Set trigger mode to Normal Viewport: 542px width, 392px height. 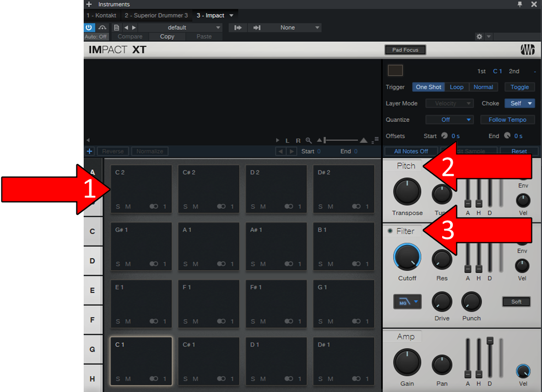(483, 87)
